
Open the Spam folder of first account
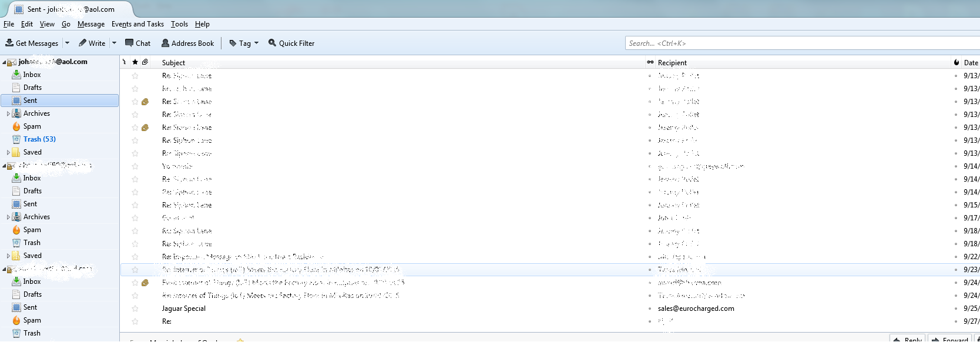click(32, 126)
